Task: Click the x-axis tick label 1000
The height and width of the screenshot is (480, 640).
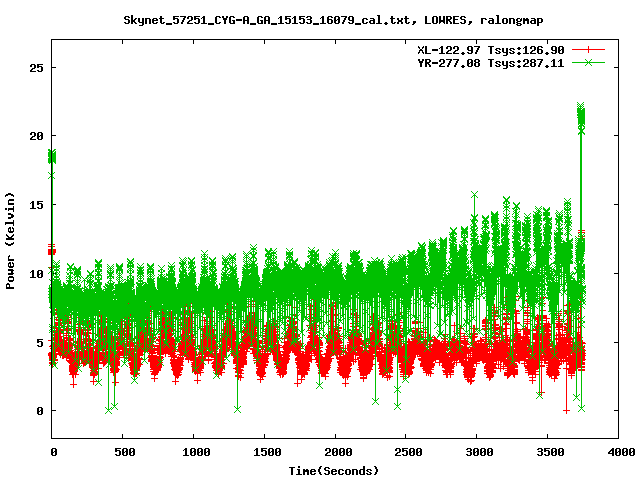Action: click(196, 452)
